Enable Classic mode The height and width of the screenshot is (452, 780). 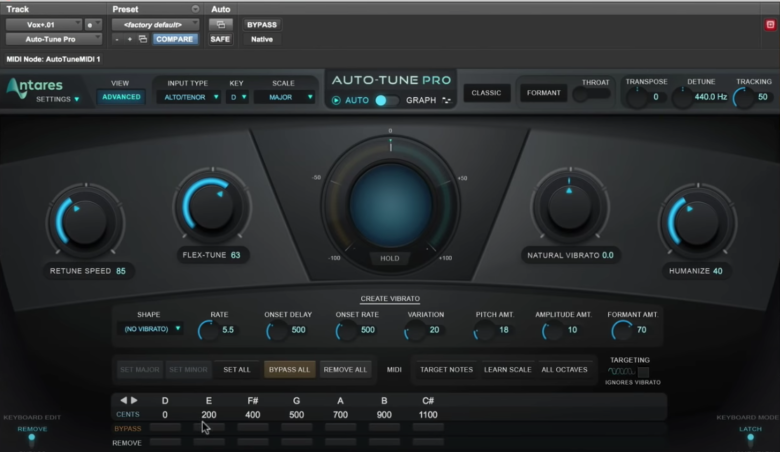point(487,93)
